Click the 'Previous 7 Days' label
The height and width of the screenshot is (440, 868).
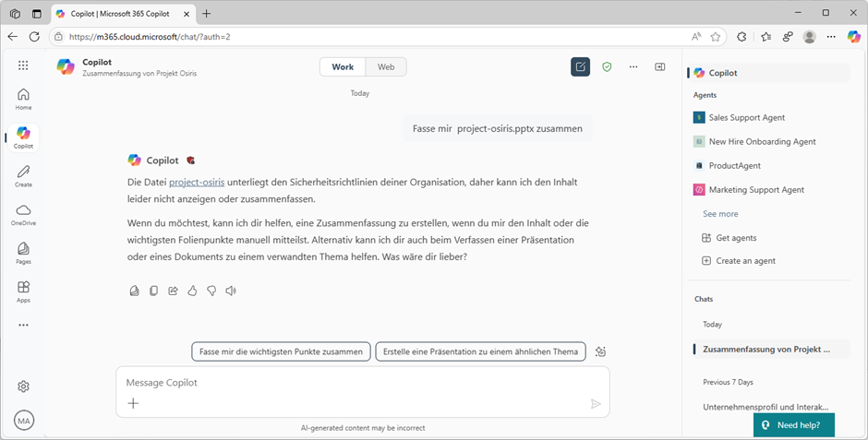coord(728,382)
